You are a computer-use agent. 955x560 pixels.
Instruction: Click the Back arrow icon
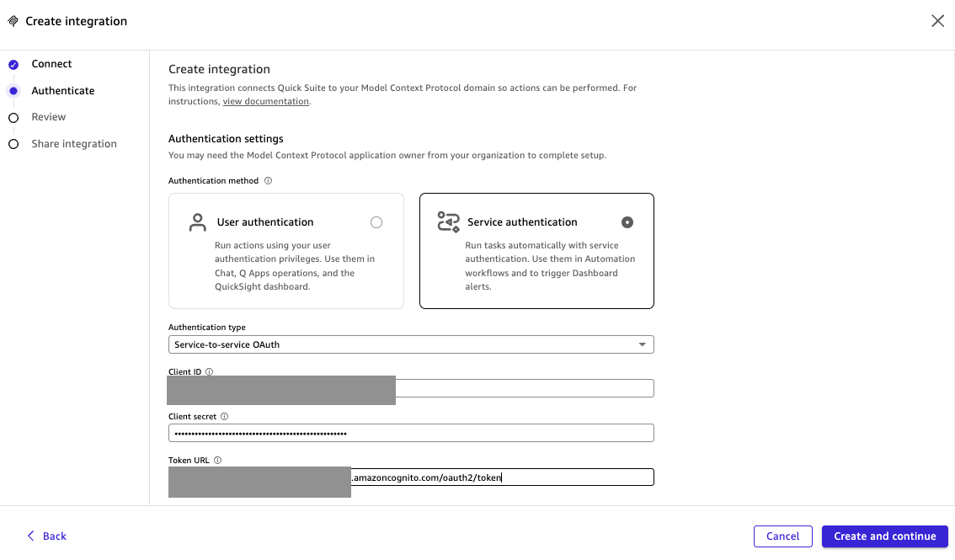click(x=31, y=536)
